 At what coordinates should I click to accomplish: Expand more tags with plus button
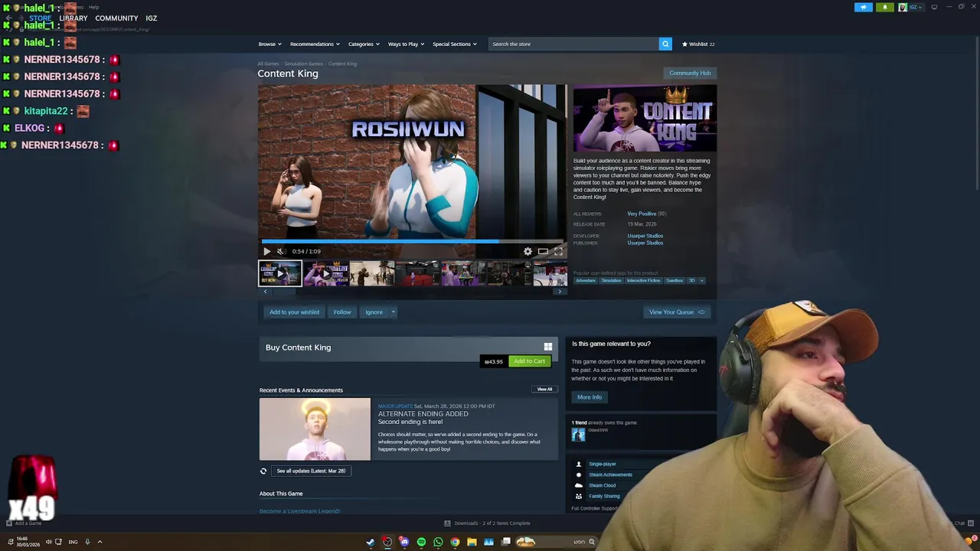pos(701,280)
